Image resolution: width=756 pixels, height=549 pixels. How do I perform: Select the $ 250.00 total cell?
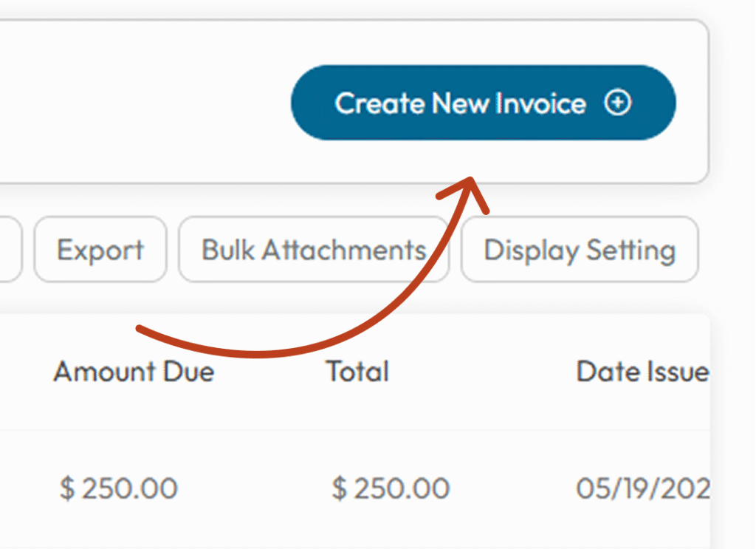point(391,488)
